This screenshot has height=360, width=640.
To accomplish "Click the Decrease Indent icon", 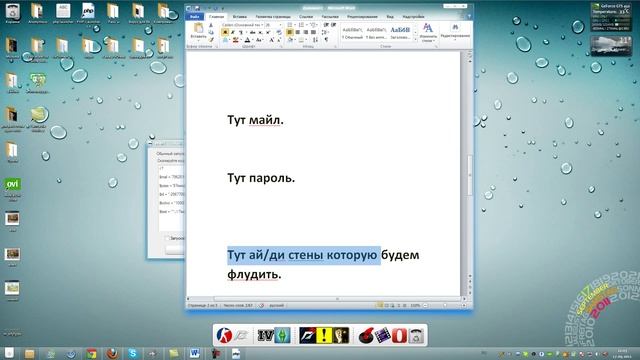I will (326, 25).
